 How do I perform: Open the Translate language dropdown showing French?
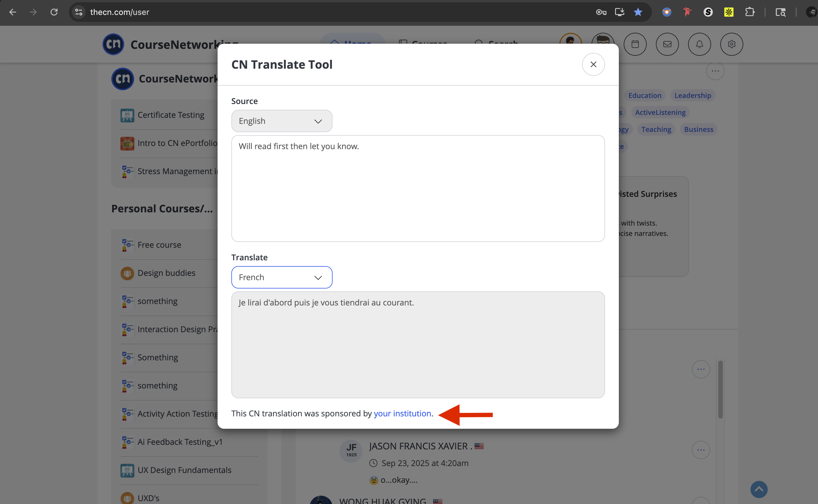click(282, 277)
